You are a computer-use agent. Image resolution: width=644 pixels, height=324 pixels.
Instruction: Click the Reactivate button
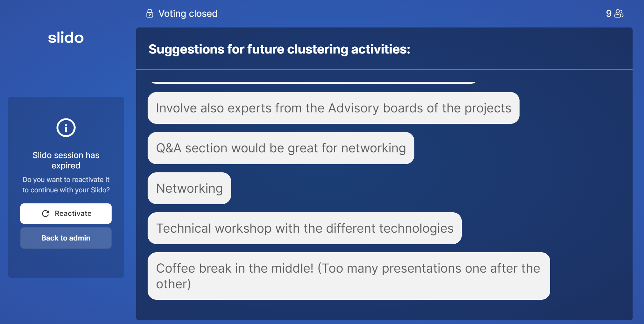click(x=66, y=213)
